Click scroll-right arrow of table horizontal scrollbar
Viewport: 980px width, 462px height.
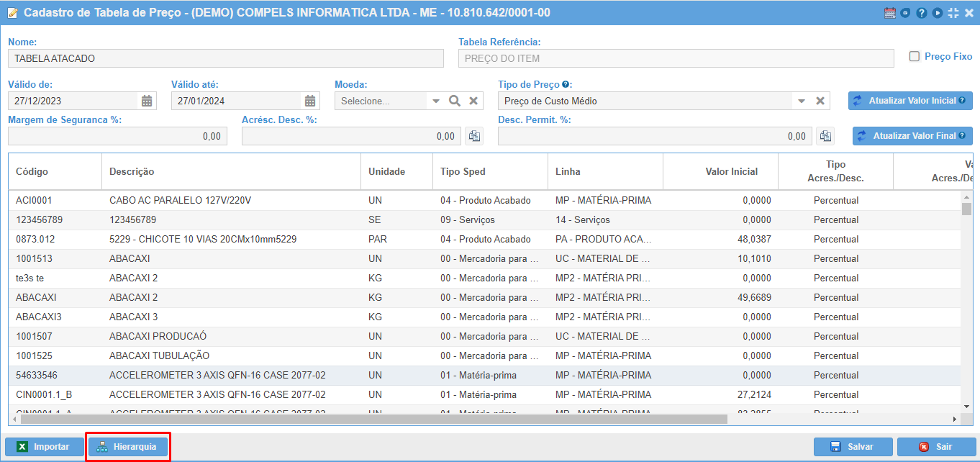click(x=955, y=419)
